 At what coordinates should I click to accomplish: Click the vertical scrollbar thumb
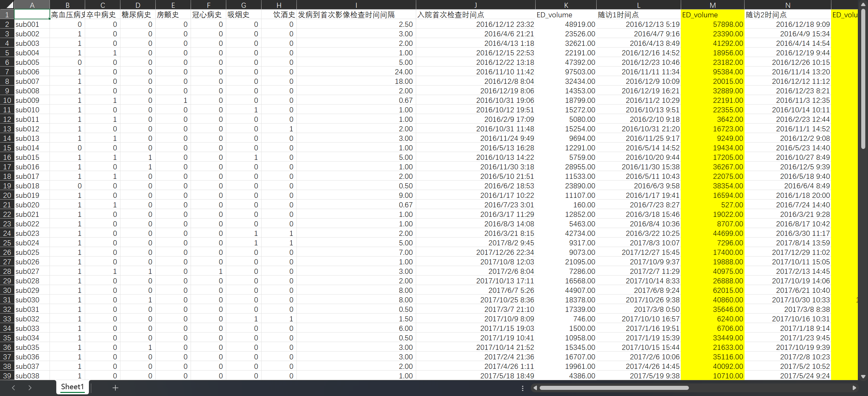click(x=863, y=79)
